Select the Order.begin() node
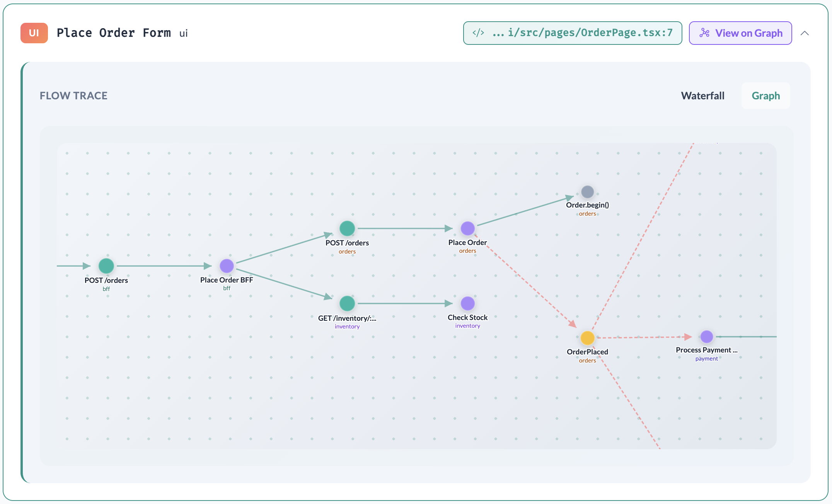 pyautogui.click(x=587, y=191)
